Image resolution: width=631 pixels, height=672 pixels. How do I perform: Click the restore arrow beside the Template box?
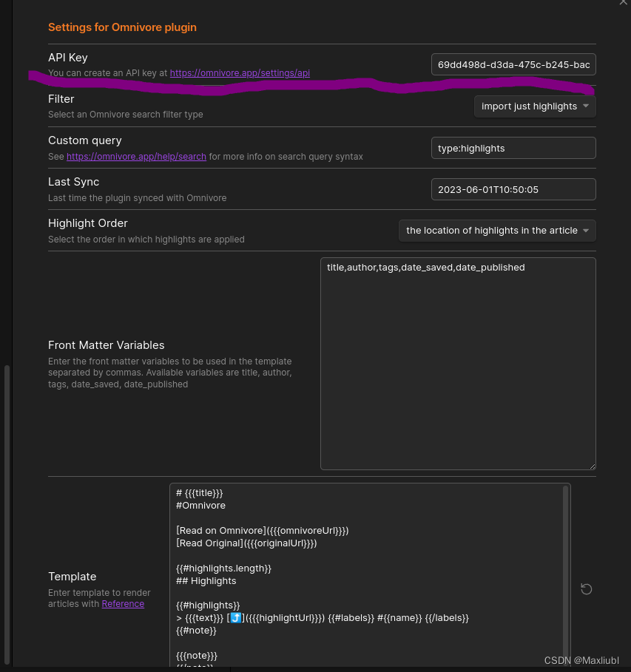[586, 588]
